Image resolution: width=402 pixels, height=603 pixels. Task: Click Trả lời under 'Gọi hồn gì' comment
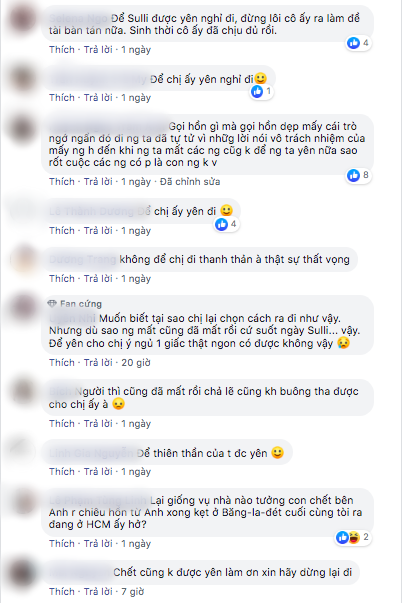(x=98, y=182)
